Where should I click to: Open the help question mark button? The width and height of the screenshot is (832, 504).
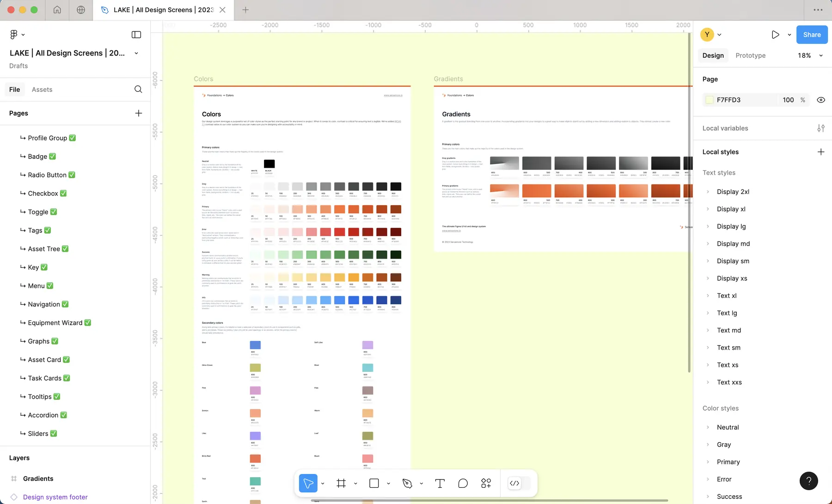tap(809, 481)
